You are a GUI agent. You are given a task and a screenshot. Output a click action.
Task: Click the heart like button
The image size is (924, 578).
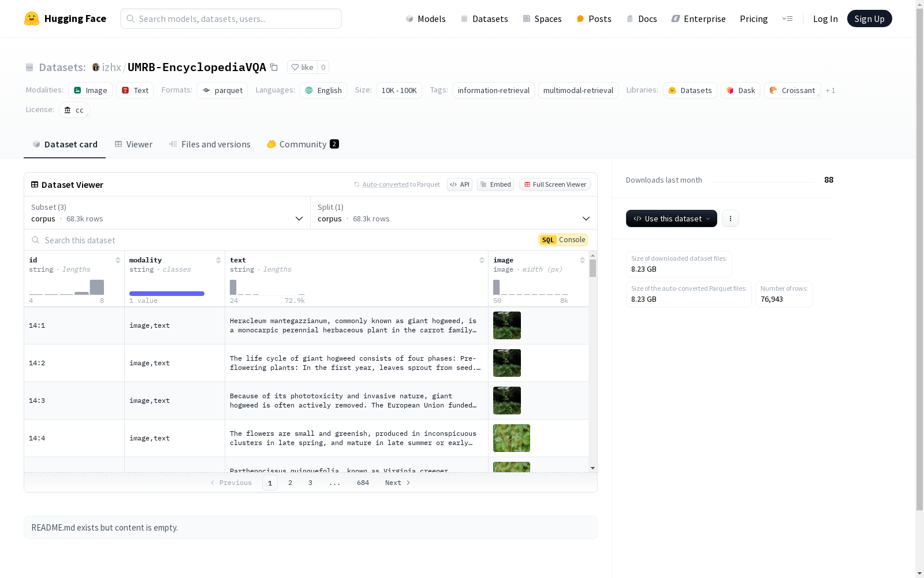click(x=302, y=67)
